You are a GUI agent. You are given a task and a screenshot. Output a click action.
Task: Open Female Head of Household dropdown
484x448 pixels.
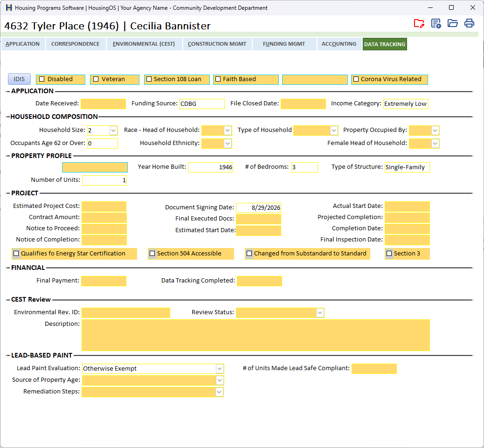(435, 144)
